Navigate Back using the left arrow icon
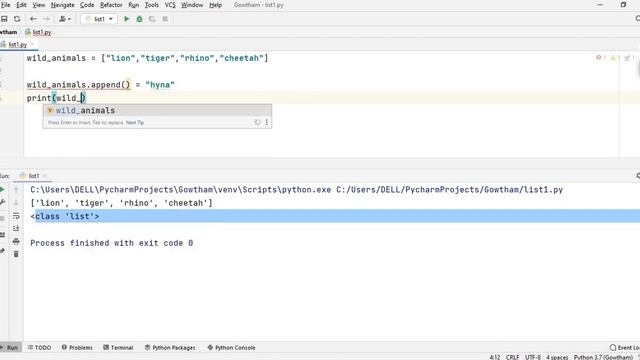This screenshot has width=640, height=360. [x=33, y=19]
